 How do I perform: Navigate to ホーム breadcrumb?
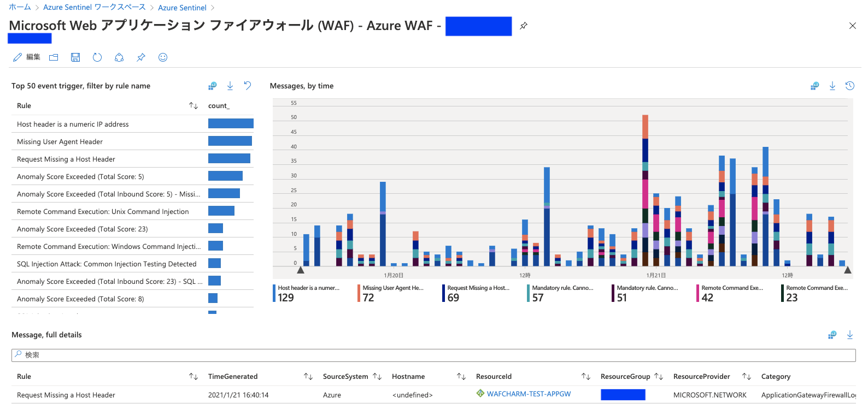[x=20, y=7]
